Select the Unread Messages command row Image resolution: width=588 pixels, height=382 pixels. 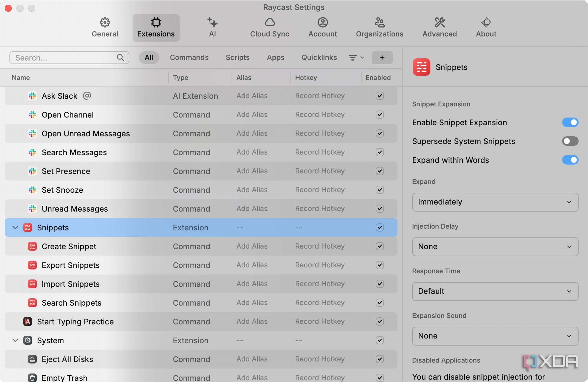(x=201, y=209)
